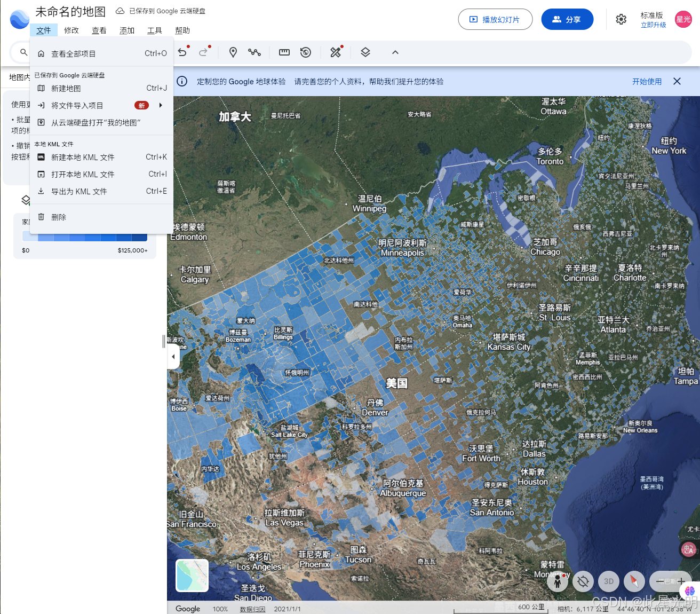Click the overview minimap thumbnail
This screenshot has height=614, width=700.
pos(192,575)
